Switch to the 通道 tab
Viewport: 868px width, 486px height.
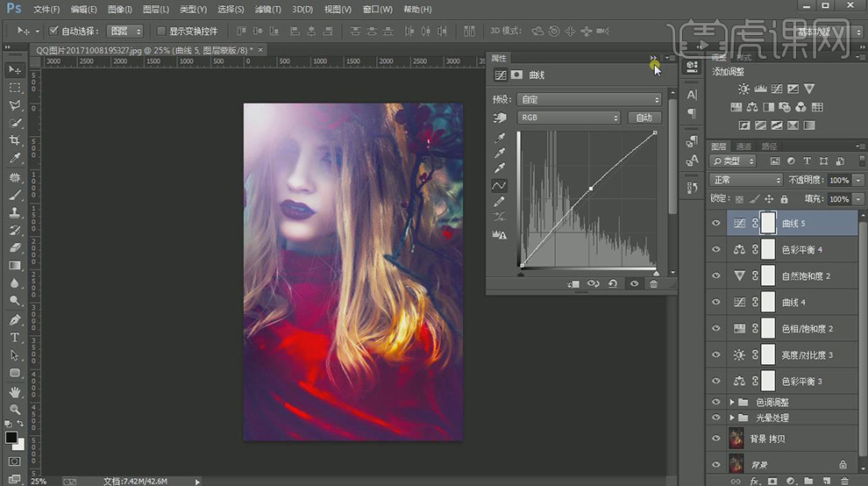[743, 146]
